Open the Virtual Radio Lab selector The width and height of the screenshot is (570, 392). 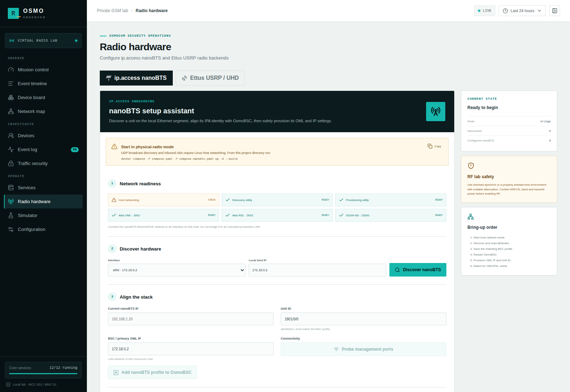pyautogui.click(x=43, y=41)
